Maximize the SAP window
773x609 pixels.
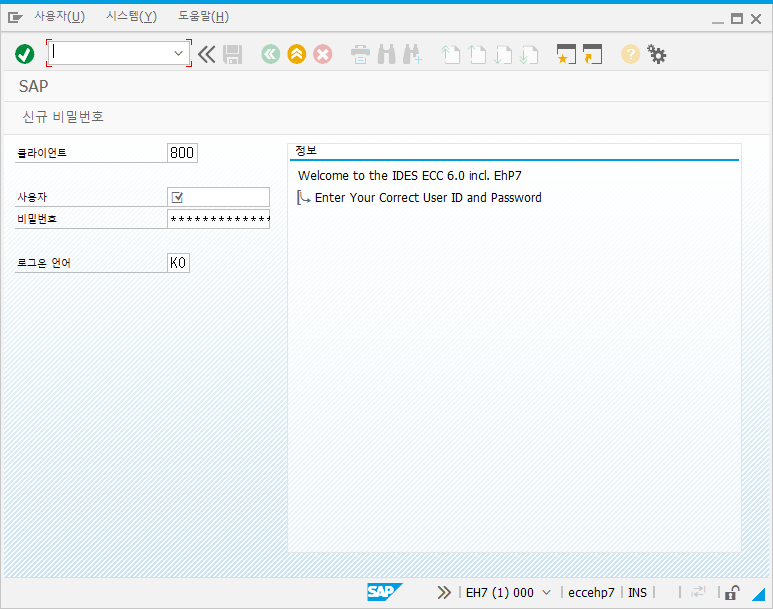tap(737, 19)
